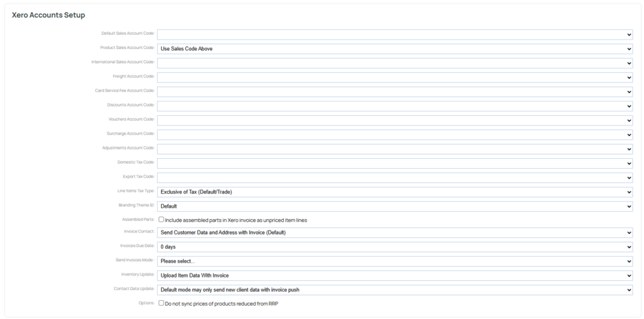Viewport: 644px width, 319px height.
Task: Open the Inventory Update dropdown
Action: point(394,275)
